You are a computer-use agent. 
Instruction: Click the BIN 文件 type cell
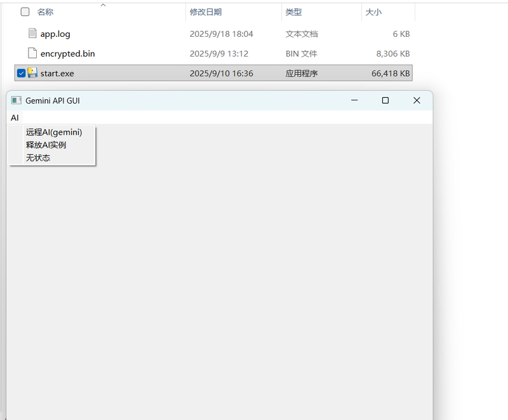pos(301,53)
